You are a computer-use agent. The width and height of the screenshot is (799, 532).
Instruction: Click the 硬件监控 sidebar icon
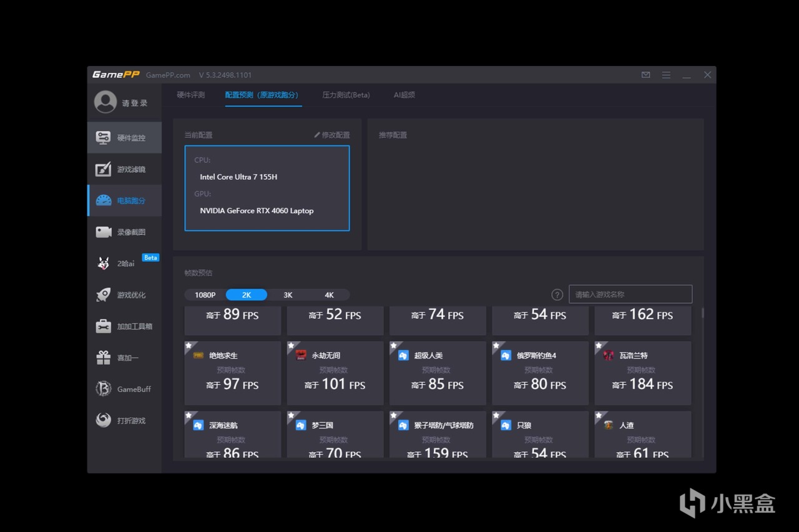(x=103, y=138)
